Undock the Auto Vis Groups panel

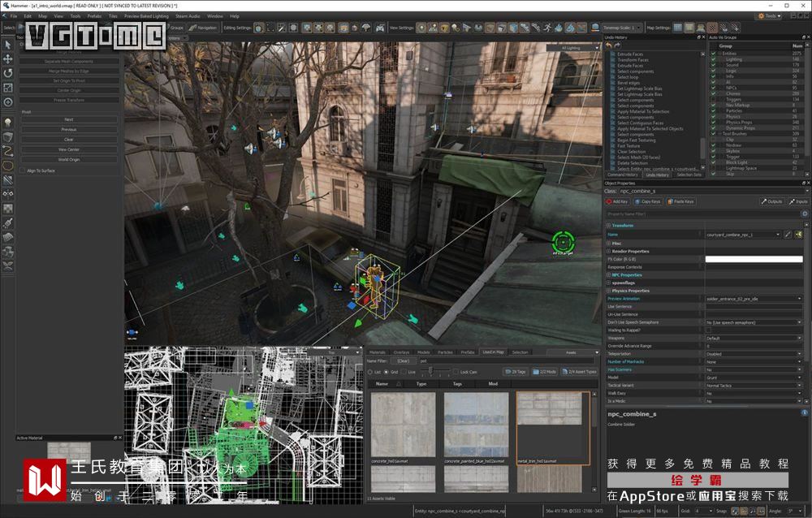click(x=803, y=37)
